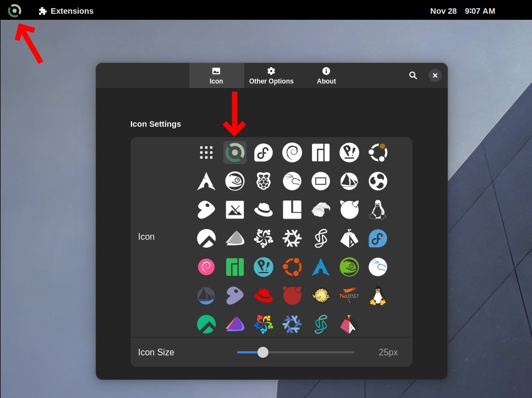Adjust the Icon Size slider handle
The image size is (532, 398).
[263, 352]
